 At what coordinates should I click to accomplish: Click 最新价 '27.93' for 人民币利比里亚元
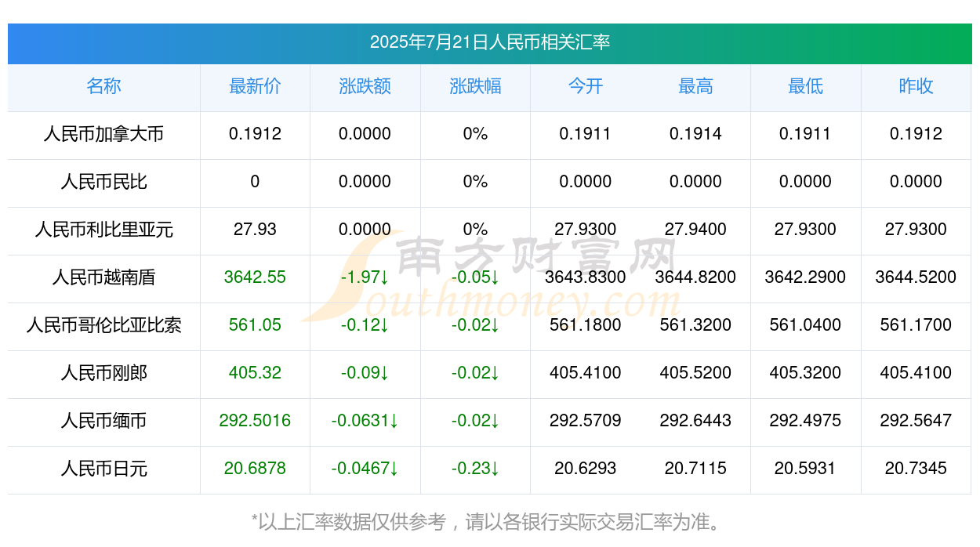point(255,230)
